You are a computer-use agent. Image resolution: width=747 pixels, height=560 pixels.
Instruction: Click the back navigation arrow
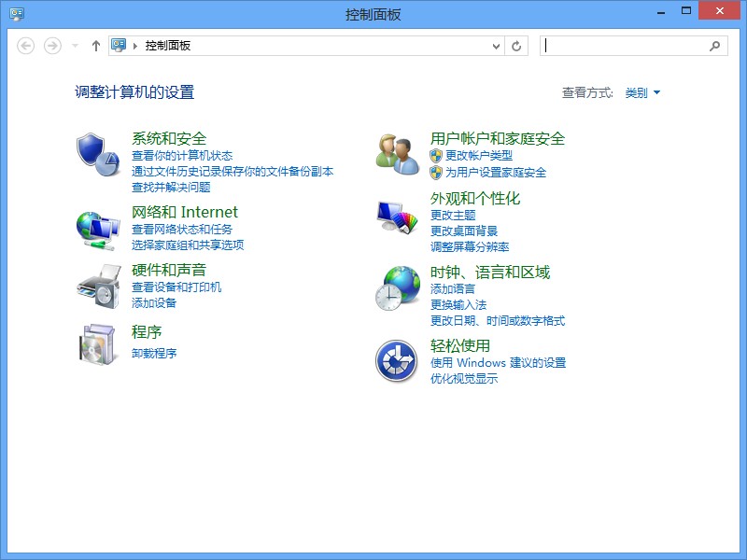pyautogui.click(x=27, y=45)
